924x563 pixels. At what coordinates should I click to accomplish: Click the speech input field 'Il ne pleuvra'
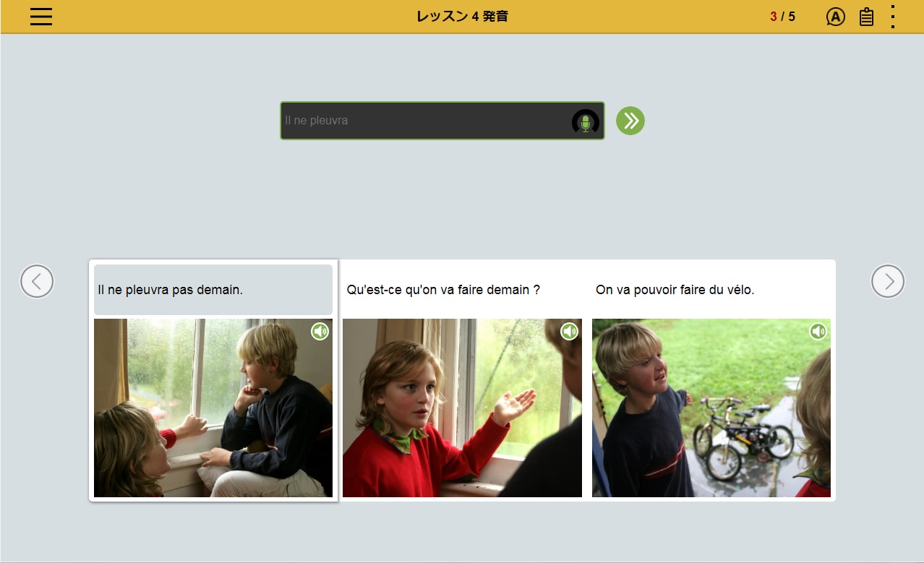pyautogui.click(x=423, y=121)
